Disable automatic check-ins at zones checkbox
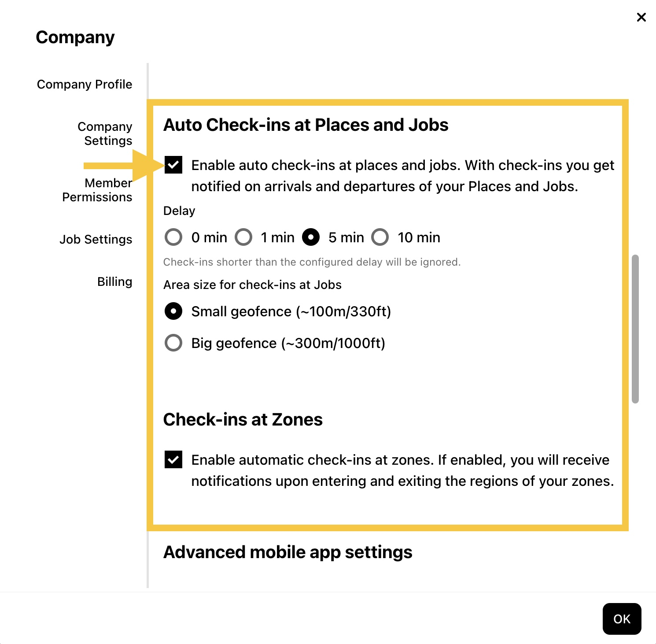The image size is (656, 644). click(x=173, y=459)
